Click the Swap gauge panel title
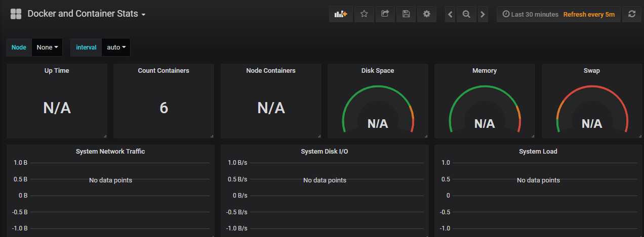644x237 pixels. tap(591, 71)
